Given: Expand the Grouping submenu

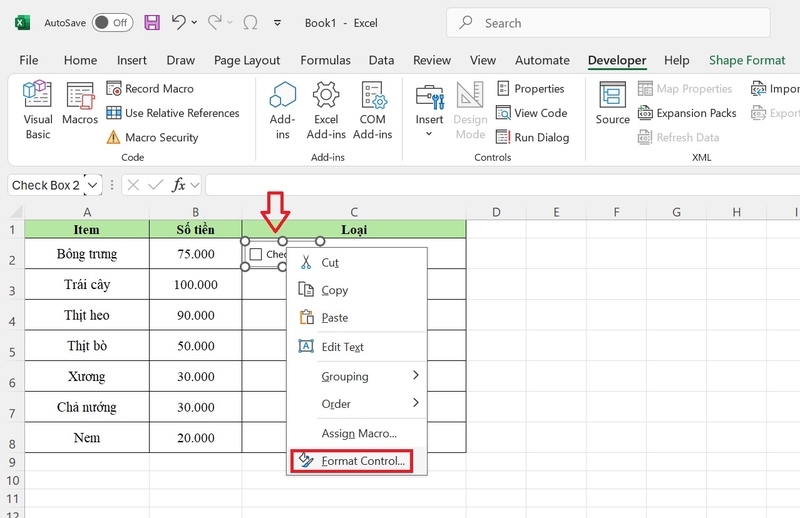Looking at the screenshot, I should [357, 376].
